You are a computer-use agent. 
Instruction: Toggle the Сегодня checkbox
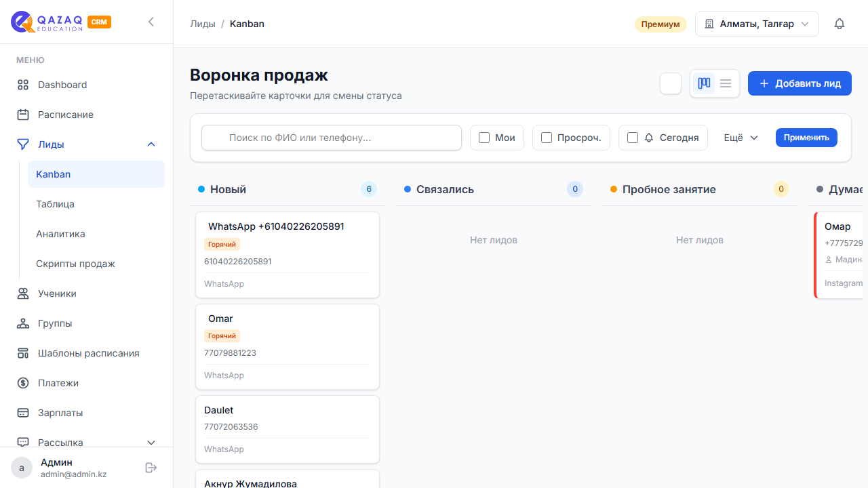point(633,138)
